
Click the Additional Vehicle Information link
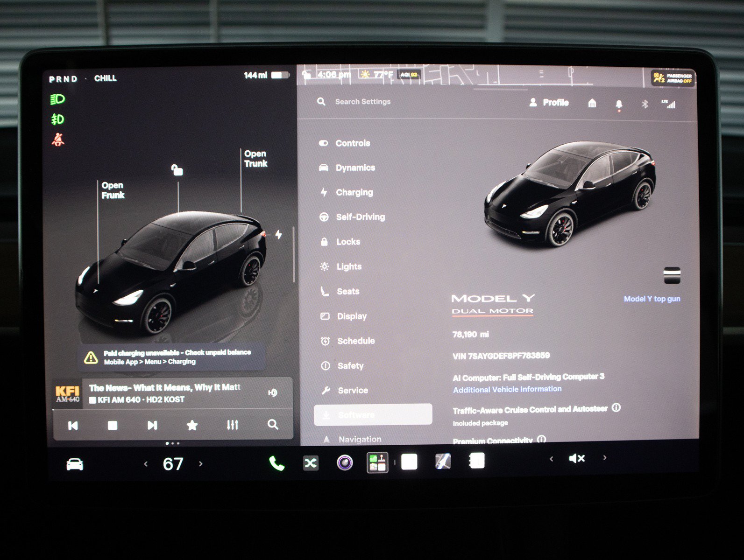tap(507, 389)
